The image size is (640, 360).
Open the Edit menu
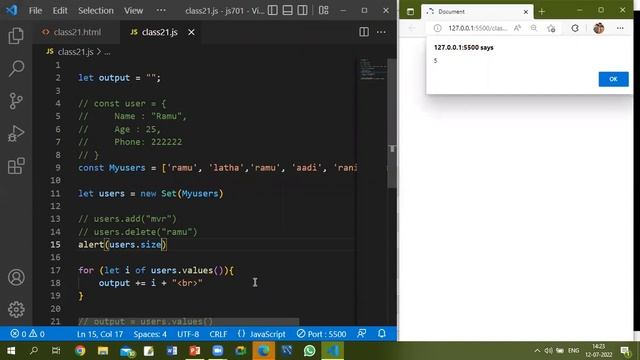60,11
